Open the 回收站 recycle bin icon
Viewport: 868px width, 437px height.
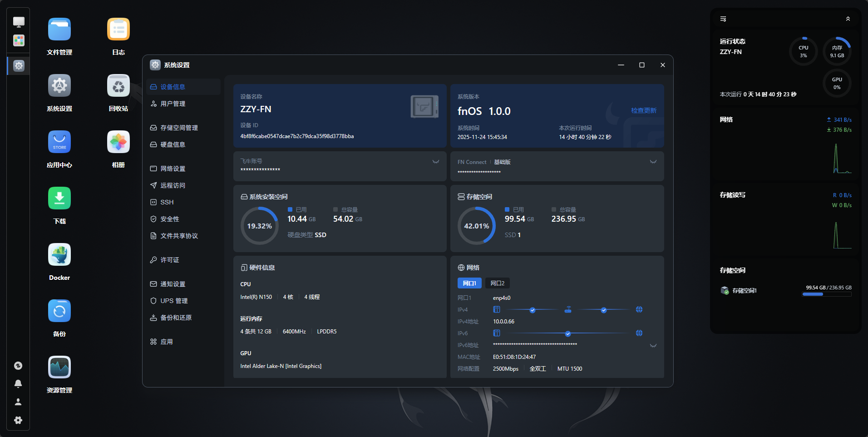click(118, 86)
